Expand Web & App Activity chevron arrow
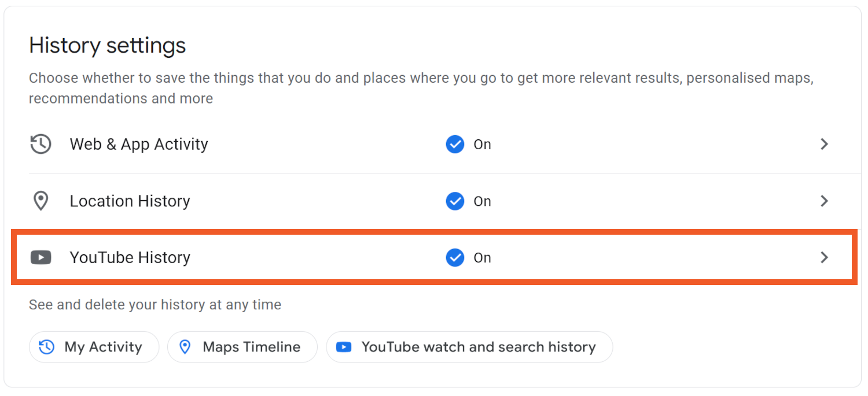This screenshot has height=396, width=868. point(825,144)
